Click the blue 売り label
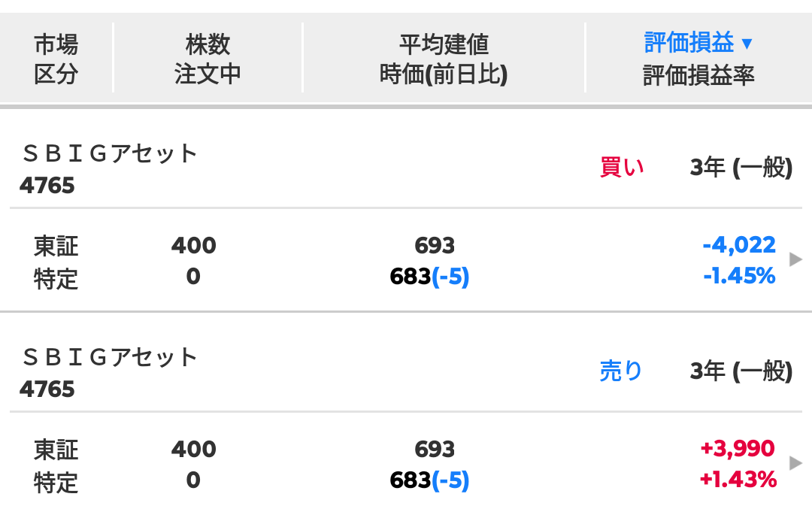The image size is (812, 521). (x=620, y=371)
